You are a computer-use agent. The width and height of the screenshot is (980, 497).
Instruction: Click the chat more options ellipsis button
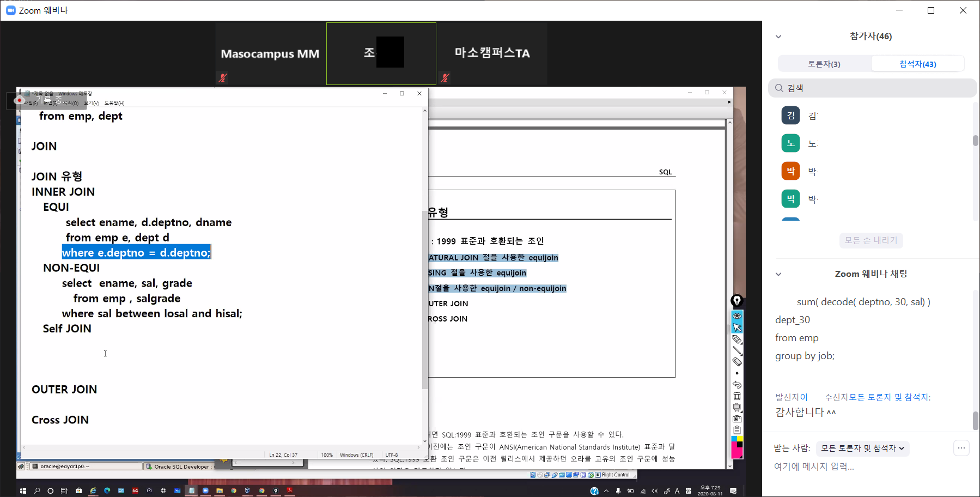pyautogui.click(x=961, y=448)
